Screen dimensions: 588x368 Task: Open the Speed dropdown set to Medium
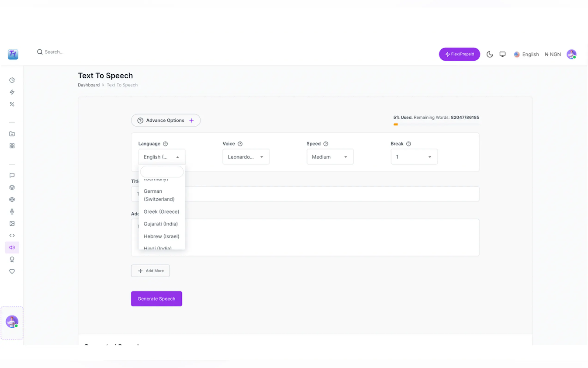point(330,157)
